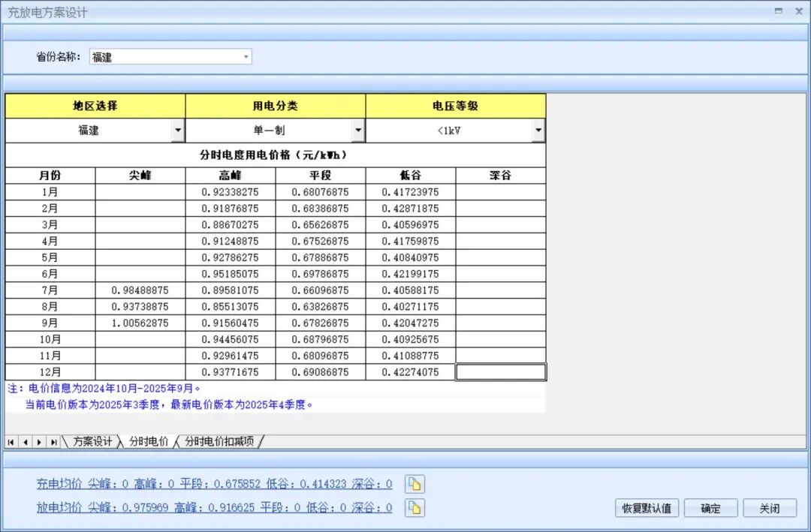Select the 分时电价 sheet tab
Screen dimensions: 811x532
149,442
